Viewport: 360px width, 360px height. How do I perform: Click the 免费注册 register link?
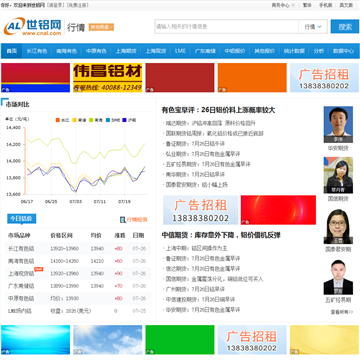pos(78,5)
